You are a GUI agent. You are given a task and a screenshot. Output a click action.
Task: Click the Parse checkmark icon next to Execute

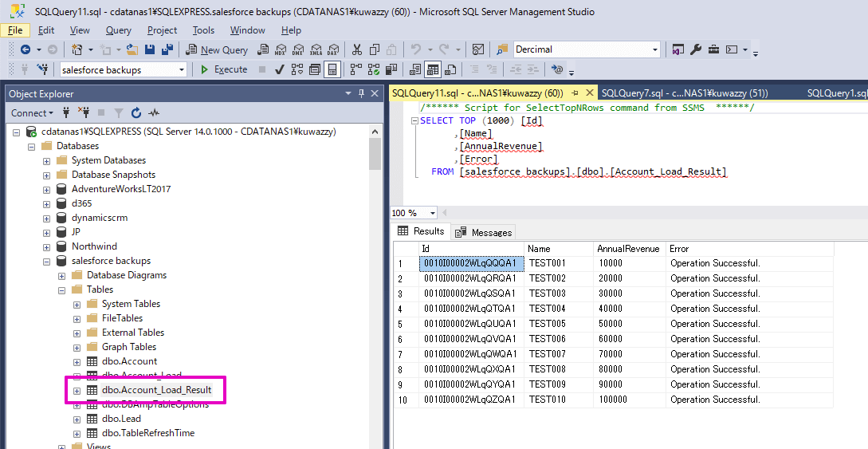tap(280, 69)
